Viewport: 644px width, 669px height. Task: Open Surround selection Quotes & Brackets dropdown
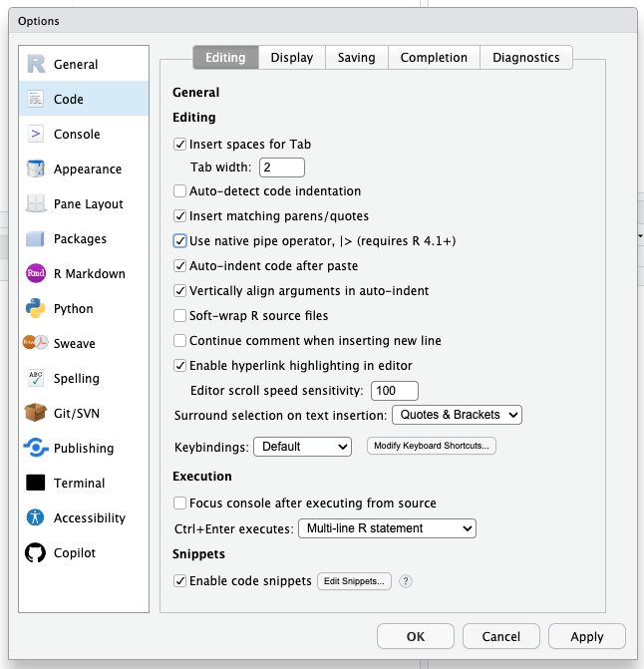point(457,415)
